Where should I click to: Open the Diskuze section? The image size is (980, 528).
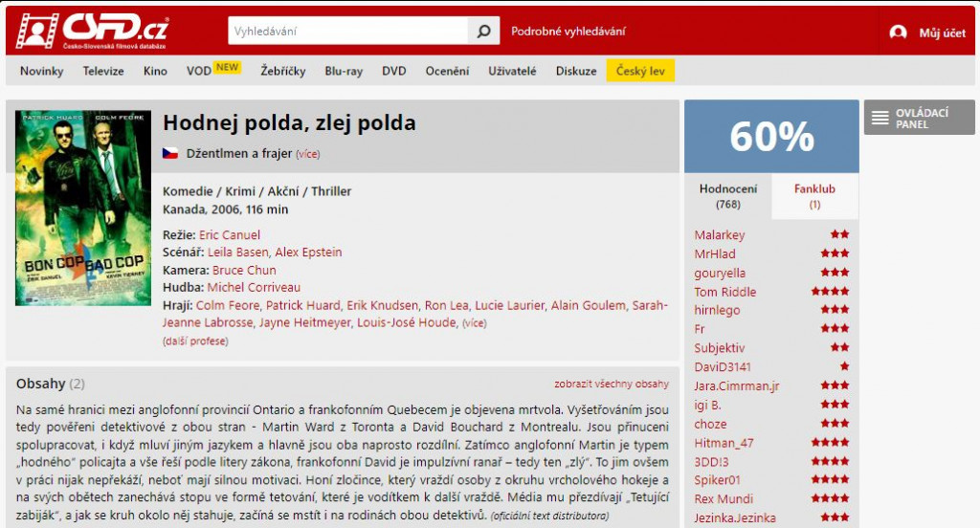576,71
